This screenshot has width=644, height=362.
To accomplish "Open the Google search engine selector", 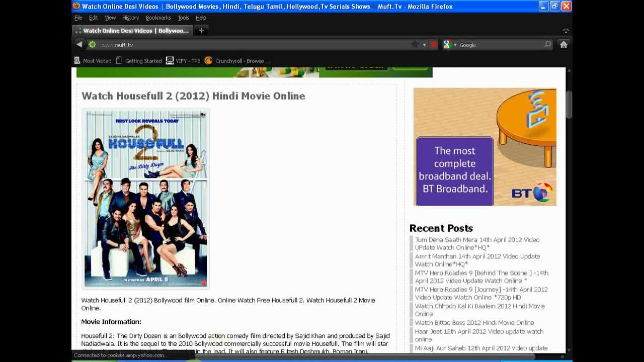I will [450, 45].
